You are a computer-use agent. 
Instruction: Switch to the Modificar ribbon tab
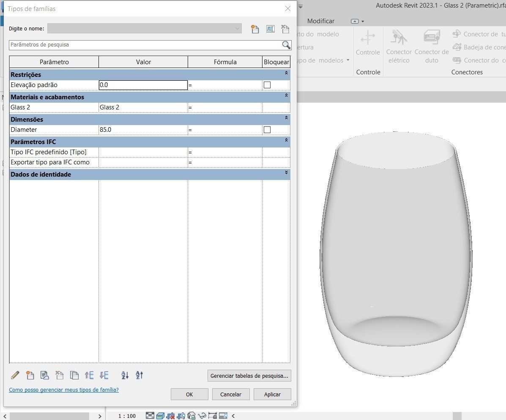click(321, 21)
